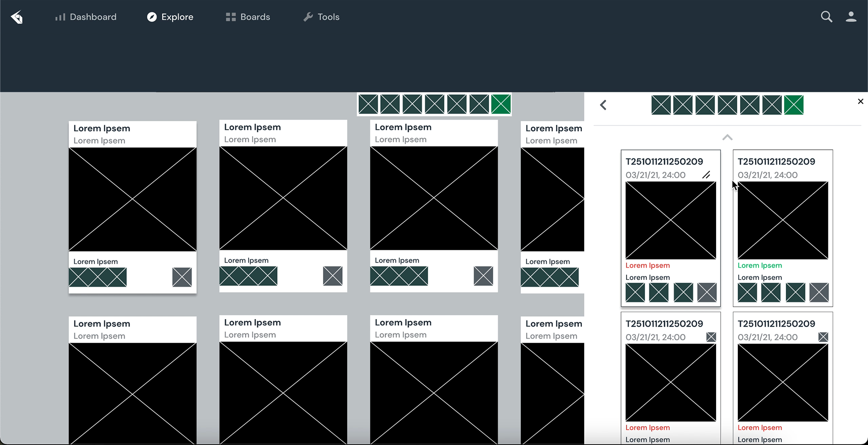868x445 pixels.
Task: Open search with the magnifier icon
Action: tap(826, 17)
